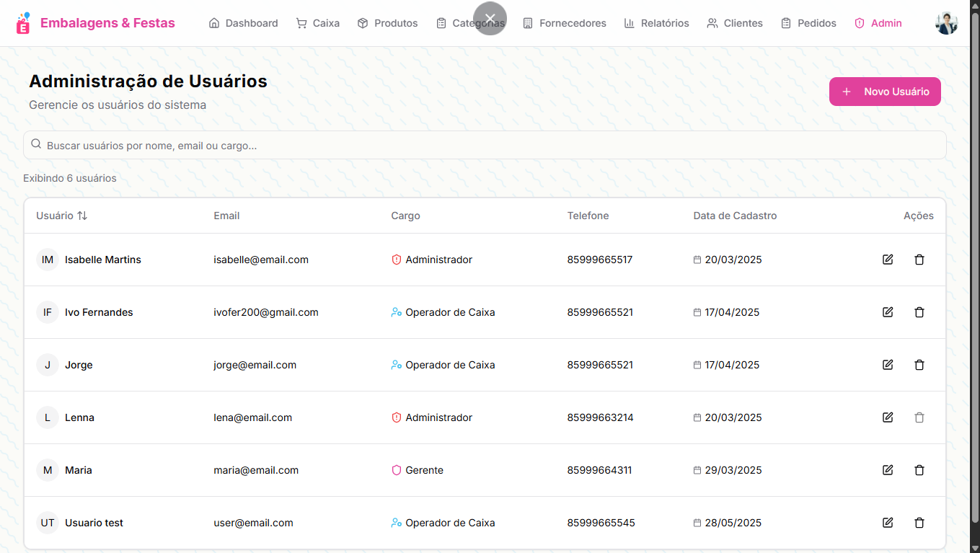Screen dimensions: 980x553
Task: Open the Relatórios section
Action: pos(656,23)
